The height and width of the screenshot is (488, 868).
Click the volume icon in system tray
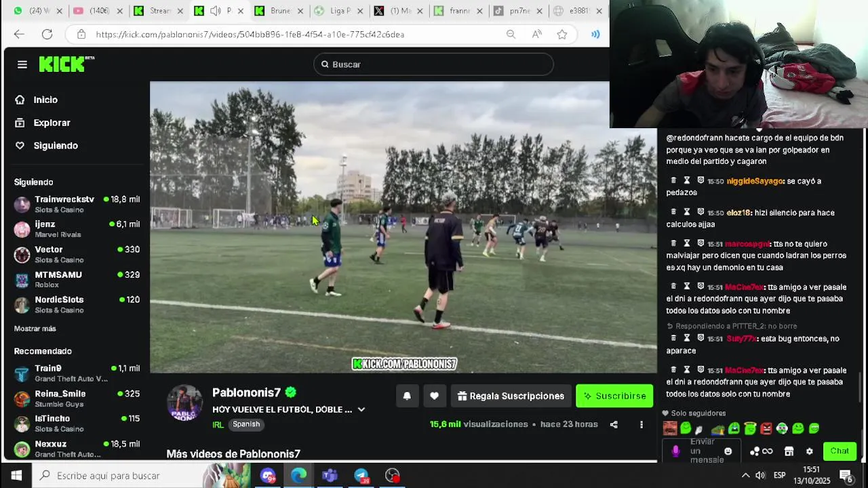coord(760,475)
